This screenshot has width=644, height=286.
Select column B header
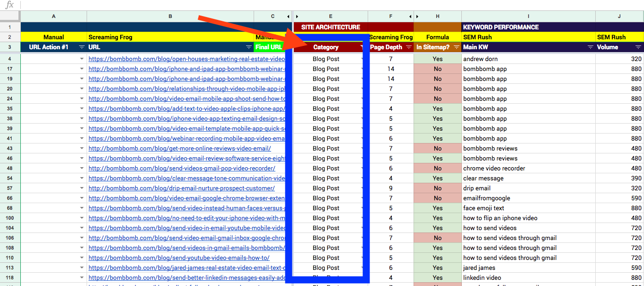[170, 17]
